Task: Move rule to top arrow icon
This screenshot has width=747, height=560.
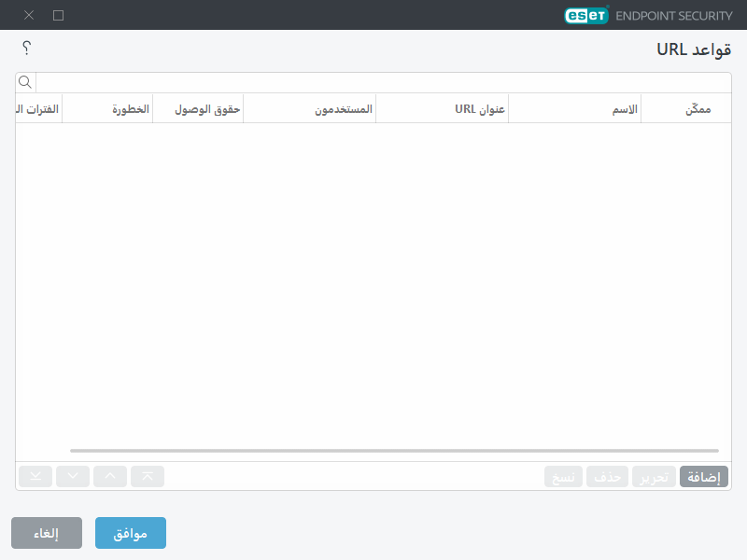Action: [x=148, y=476]
